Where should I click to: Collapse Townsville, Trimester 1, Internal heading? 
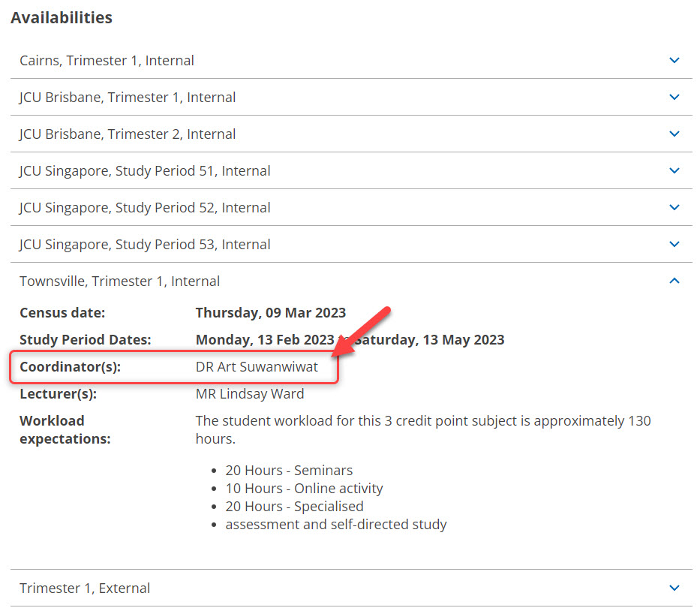(x=351, y=281)
